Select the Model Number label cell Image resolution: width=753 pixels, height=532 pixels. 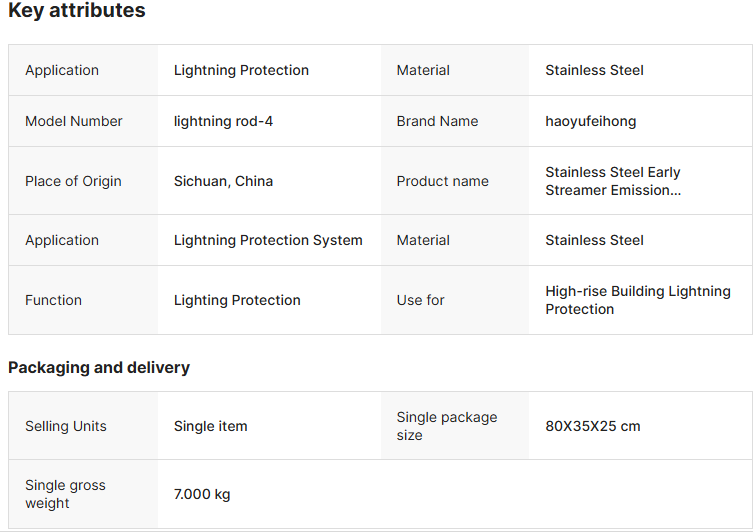(74, 121)
